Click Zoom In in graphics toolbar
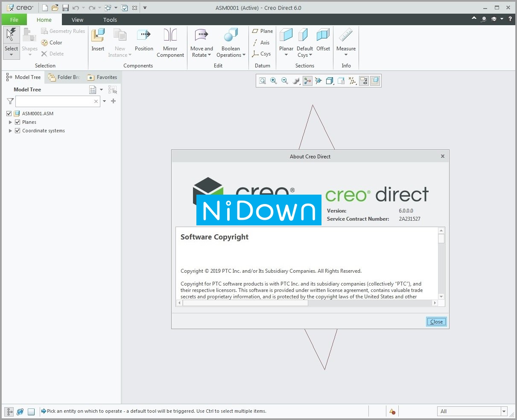The image size is (517, 420). point(274,81)
